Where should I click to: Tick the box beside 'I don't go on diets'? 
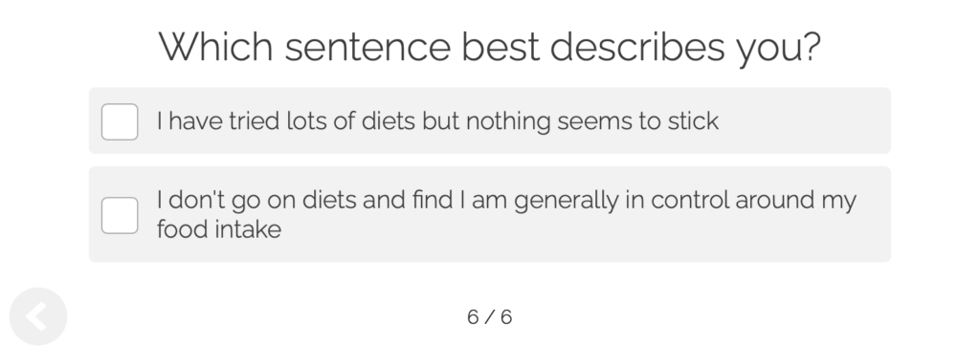coord(120,215)
